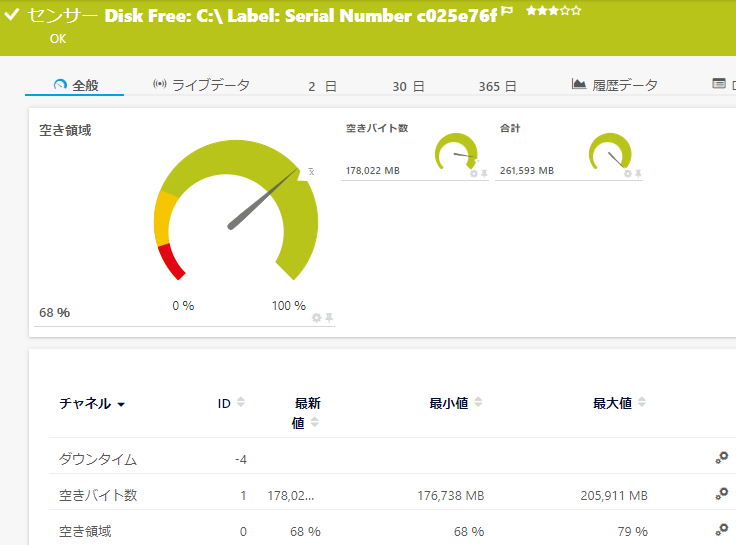Set sensor priority to two stars

tap(542, 10)
